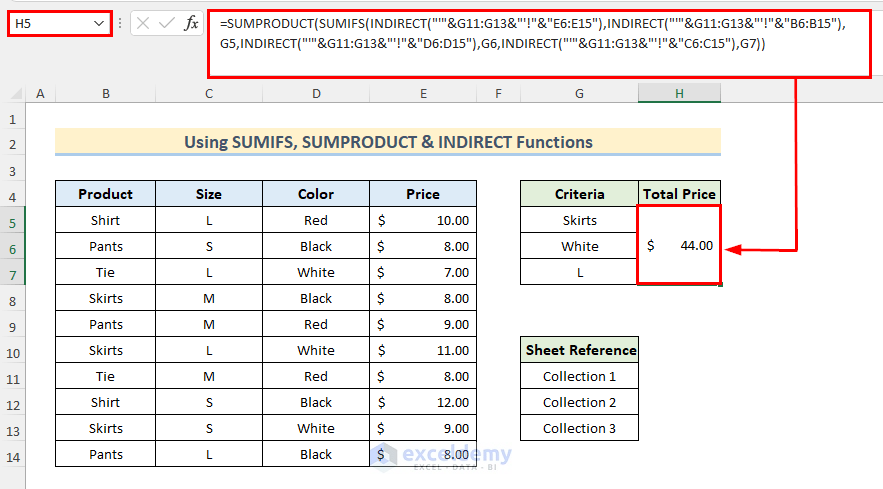This screenshot has width=883, height=489.
Task: Click price cell 10.00 in row 5
Action: click(423, 220)
